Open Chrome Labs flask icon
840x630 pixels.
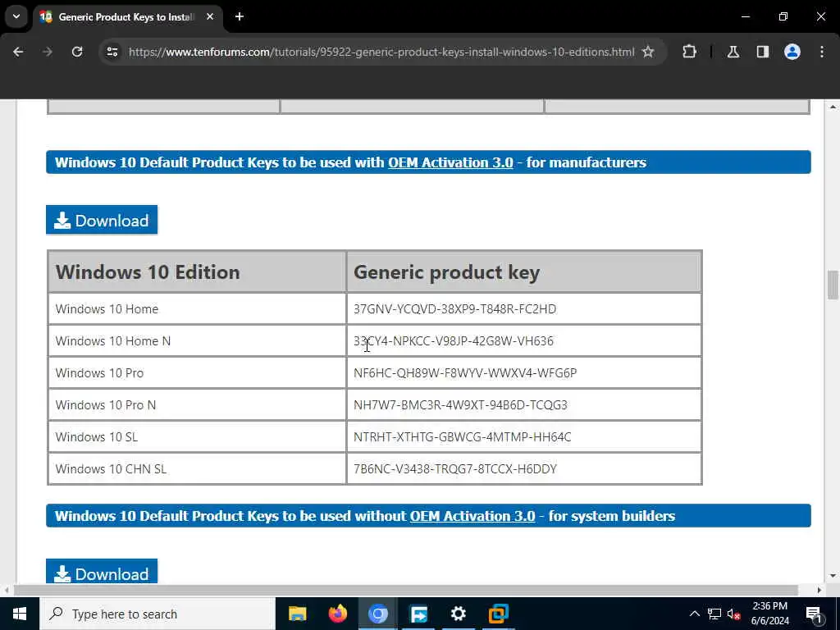733,52
